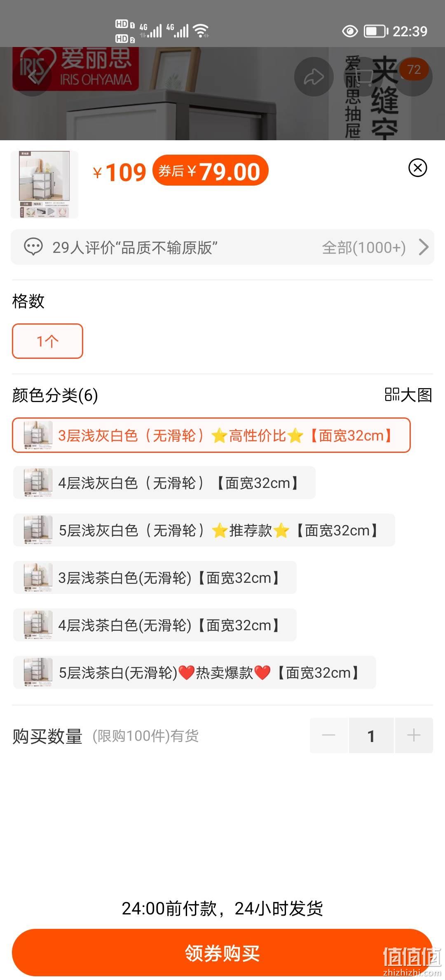Tap the review speech bubble icon

[33, 247]
